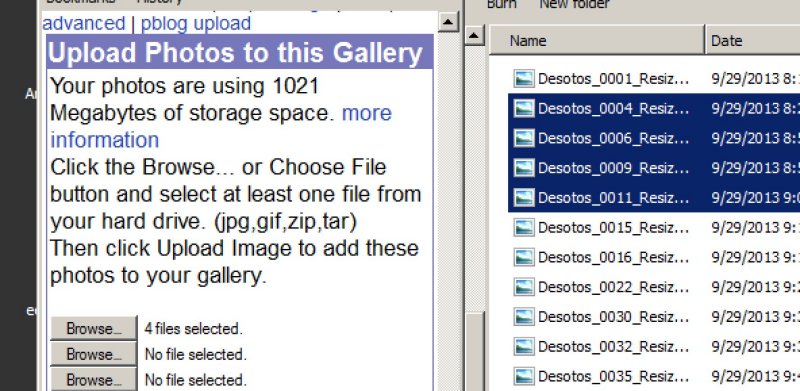
Task: Click the 'Upload Photos to this Gallery' heading
Action: (235, 53)
